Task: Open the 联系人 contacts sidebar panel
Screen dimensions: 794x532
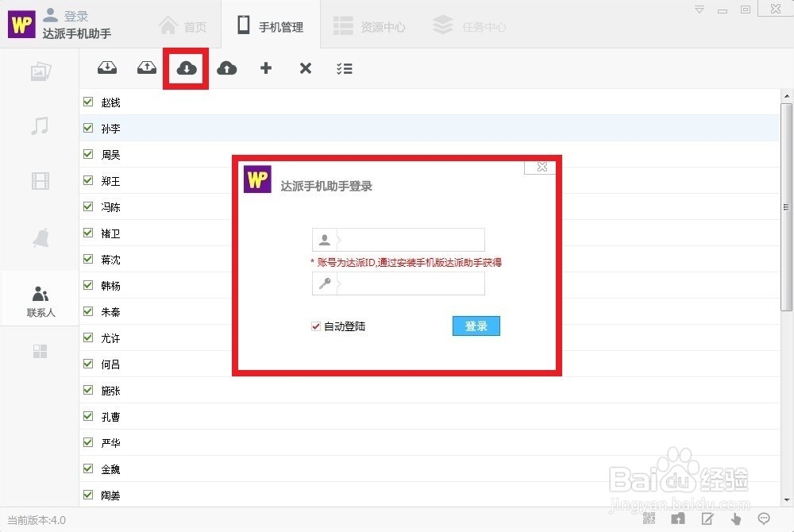Action: [40, 299]
